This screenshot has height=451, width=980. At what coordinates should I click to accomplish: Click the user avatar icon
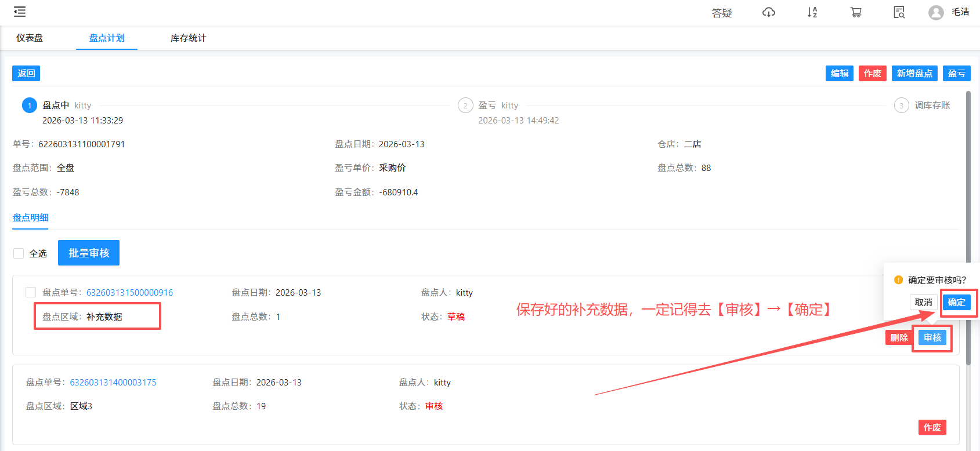pos(935,13)
